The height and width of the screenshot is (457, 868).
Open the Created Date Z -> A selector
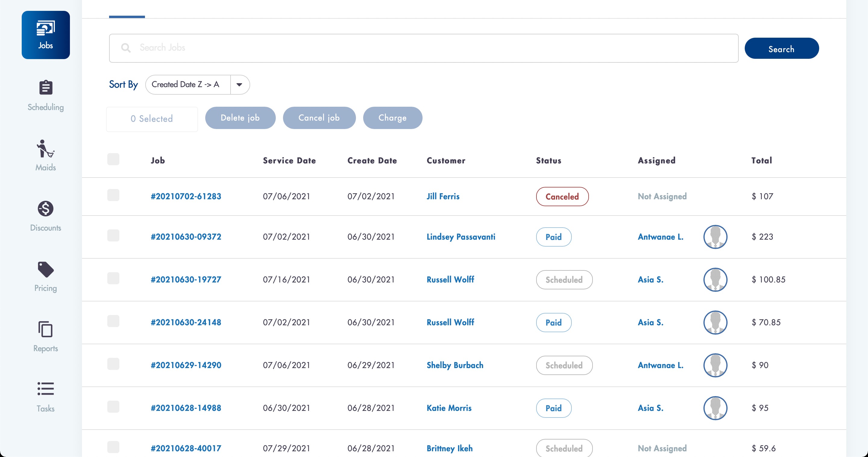click(x=197, y=85)
